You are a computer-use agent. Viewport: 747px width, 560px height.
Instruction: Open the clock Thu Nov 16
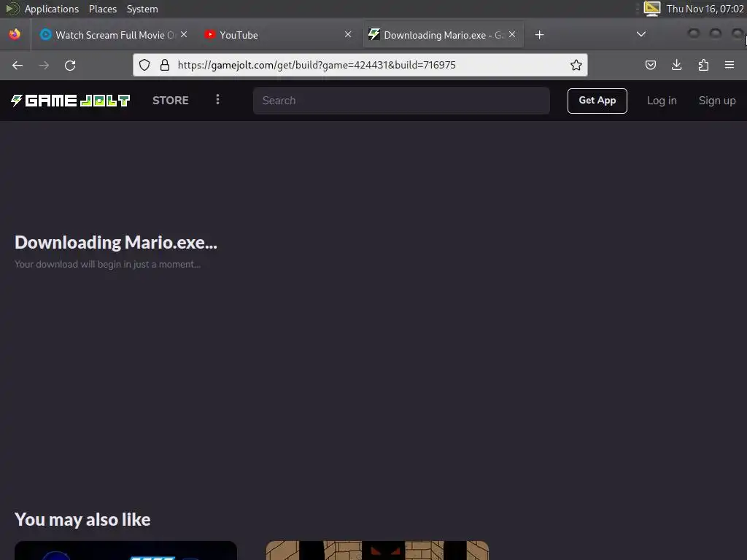pyautogui.click(x=705, y=9)
